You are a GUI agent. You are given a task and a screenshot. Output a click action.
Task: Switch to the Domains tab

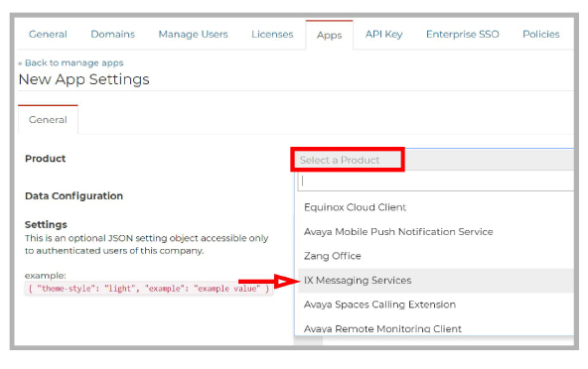pos(113,34)
